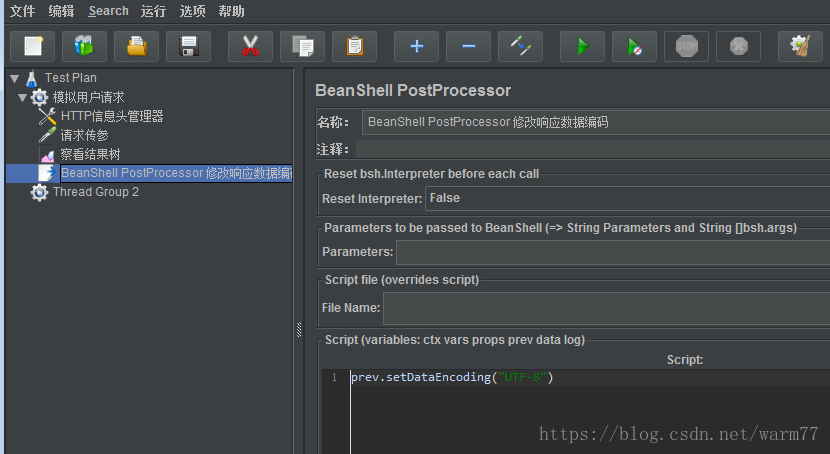Select 察看结果树 listener in the tree
This screenshot has width=830, height=454.
(90, 155)
